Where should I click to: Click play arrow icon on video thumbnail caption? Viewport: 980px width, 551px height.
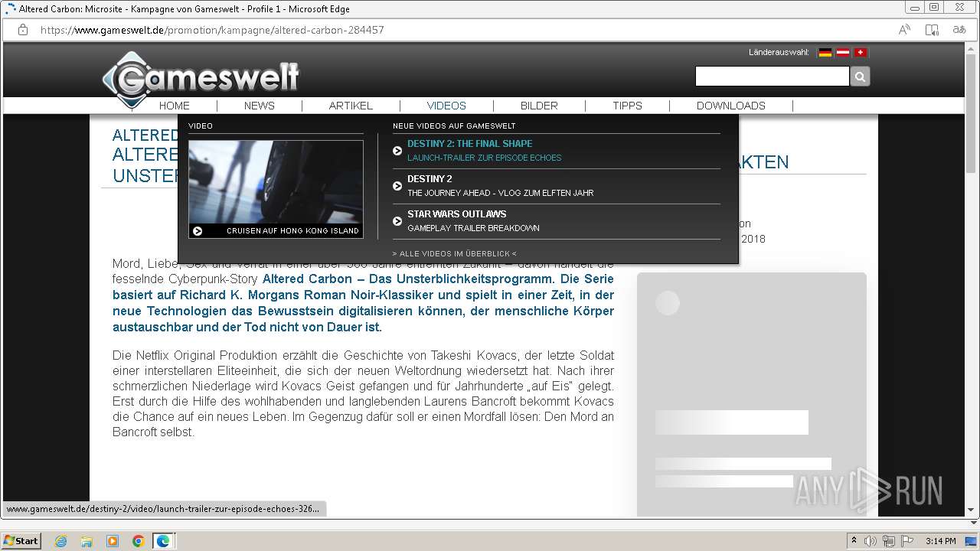point(198,230)
